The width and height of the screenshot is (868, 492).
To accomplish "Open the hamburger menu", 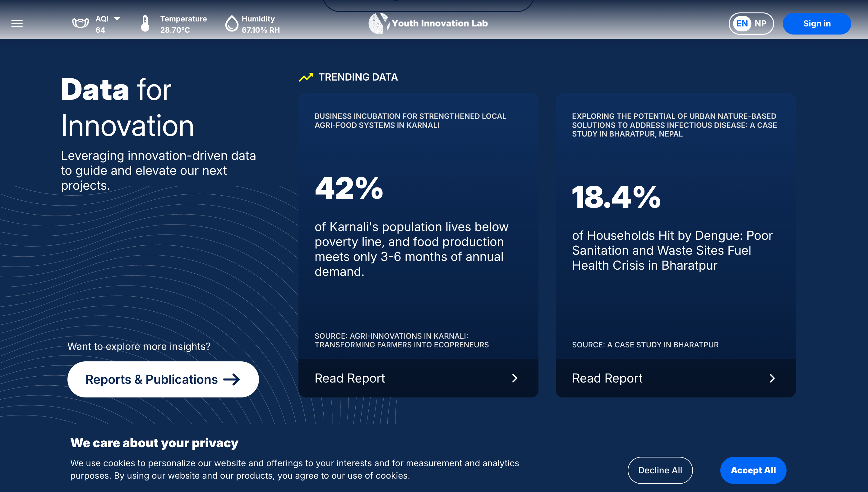I will pyautogui.click(x=17, y=24).
